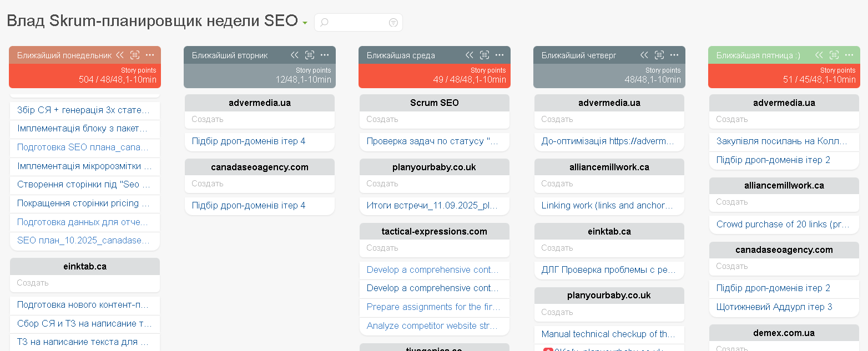Viewport: 868px width, 351px height.
Task: Open three-dot menu of Ближайшая пятница column
Action: click(x=849, y=55)
